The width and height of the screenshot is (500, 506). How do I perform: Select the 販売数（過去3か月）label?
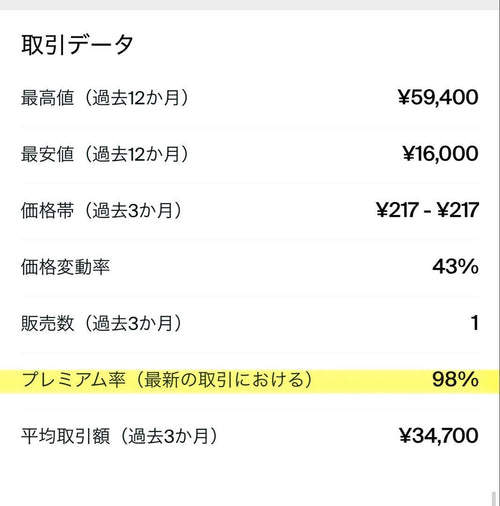point(102,323)
